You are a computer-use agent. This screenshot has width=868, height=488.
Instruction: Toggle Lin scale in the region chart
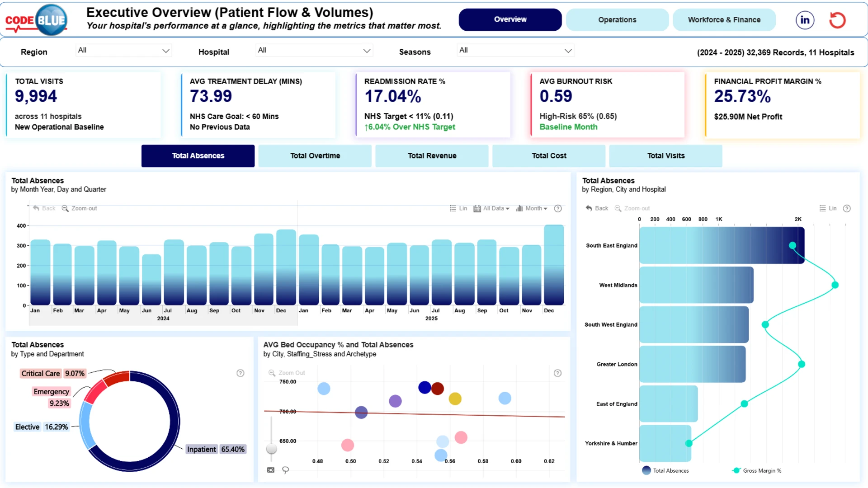(828, 208)
